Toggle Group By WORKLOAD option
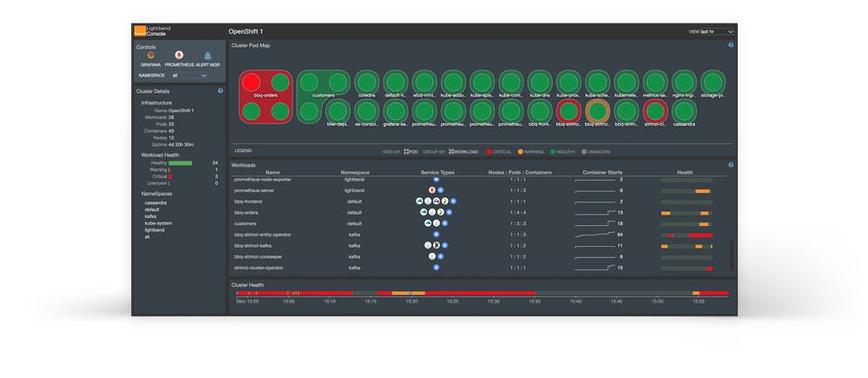868x378 pixels. (x=464, y=151)
